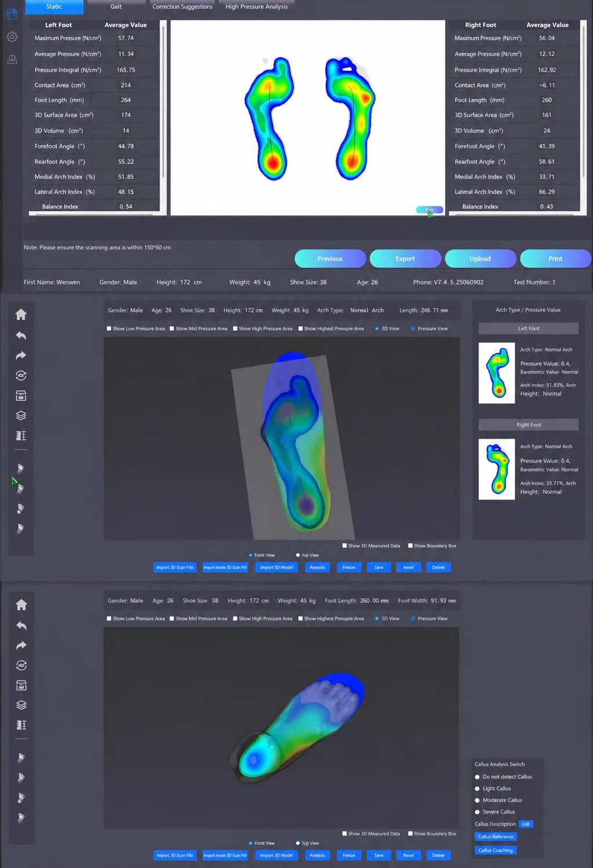Viewport: 593px width, 868px height.
Task: Open the Callus Reference button
Action: click(496, 837)
